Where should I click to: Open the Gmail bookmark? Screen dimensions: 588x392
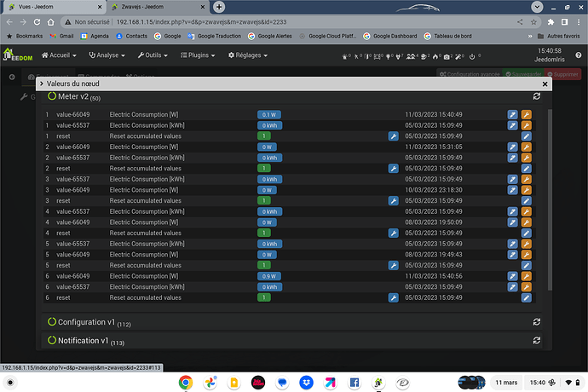pyautogui.click(x=62, y=36)
